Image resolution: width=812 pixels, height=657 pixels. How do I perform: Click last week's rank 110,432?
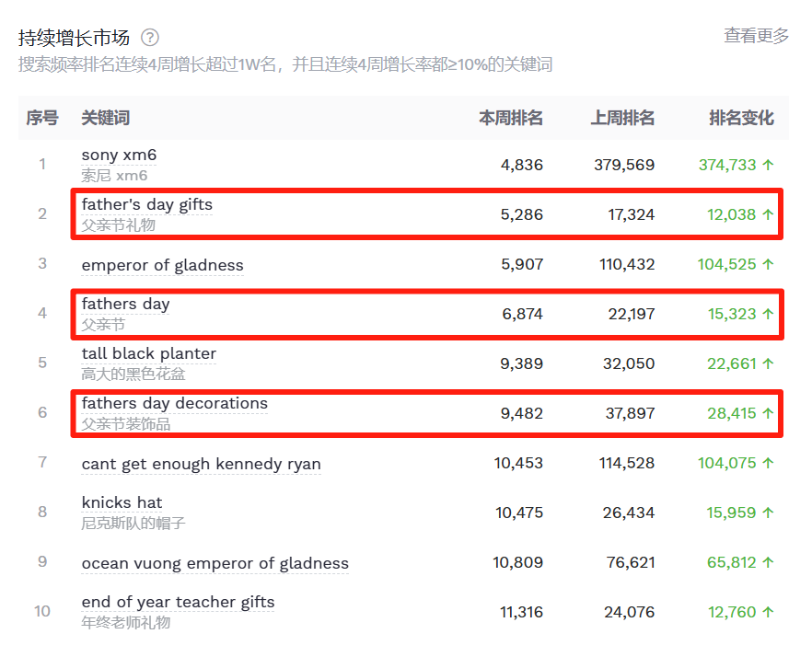pyautogui.click(x=627, y=265)
